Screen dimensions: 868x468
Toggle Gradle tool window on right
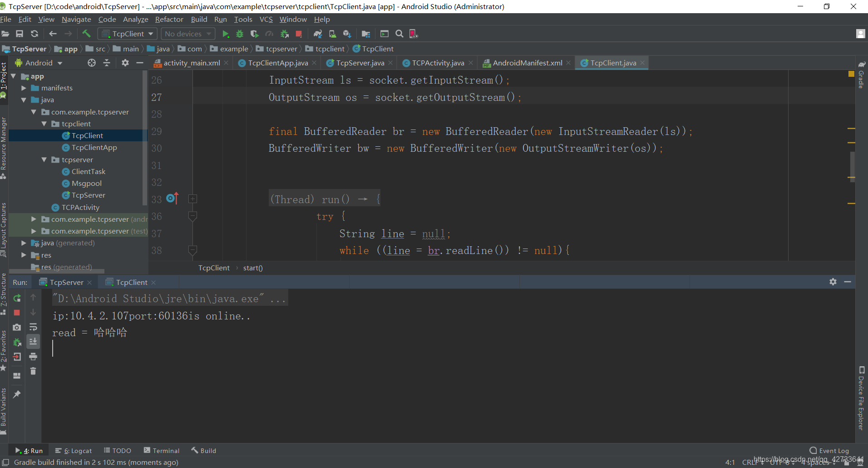pos(861,75)
